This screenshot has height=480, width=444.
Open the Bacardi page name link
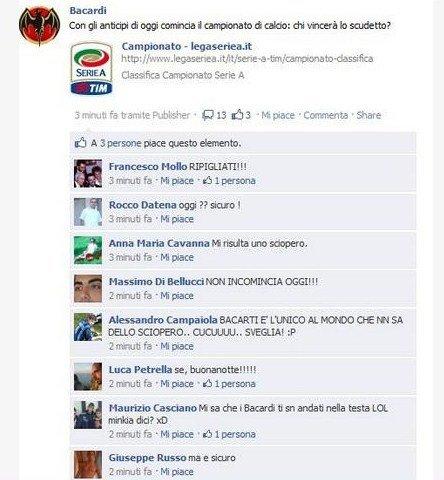tap(88, 10)
